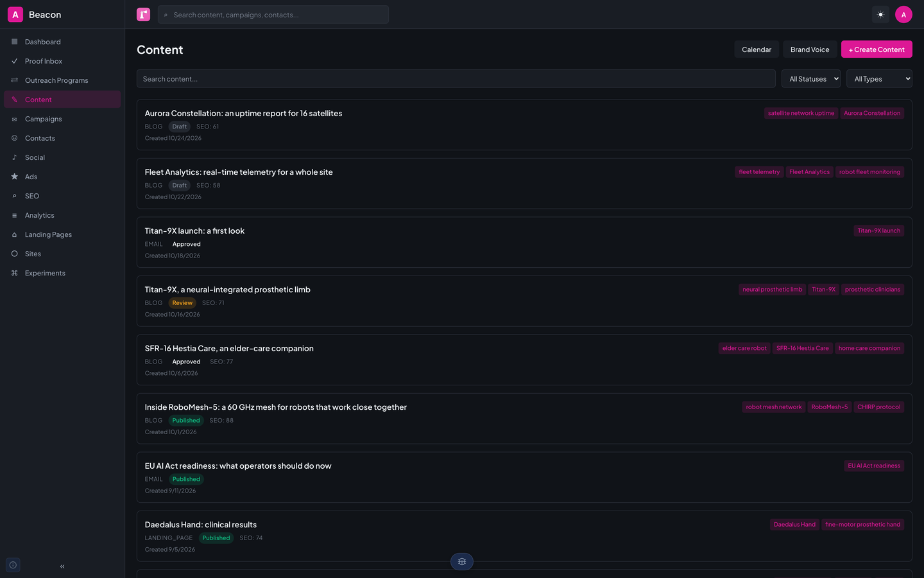Click the Campaigns envelope icon
This screenshot has height=578, width=924.
[14, 119]
